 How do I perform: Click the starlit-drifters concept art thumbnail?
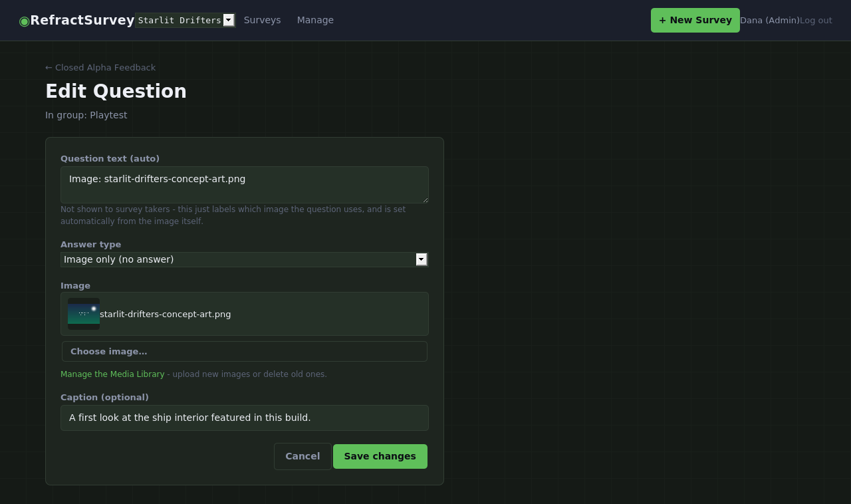click(x=84, y=314)
